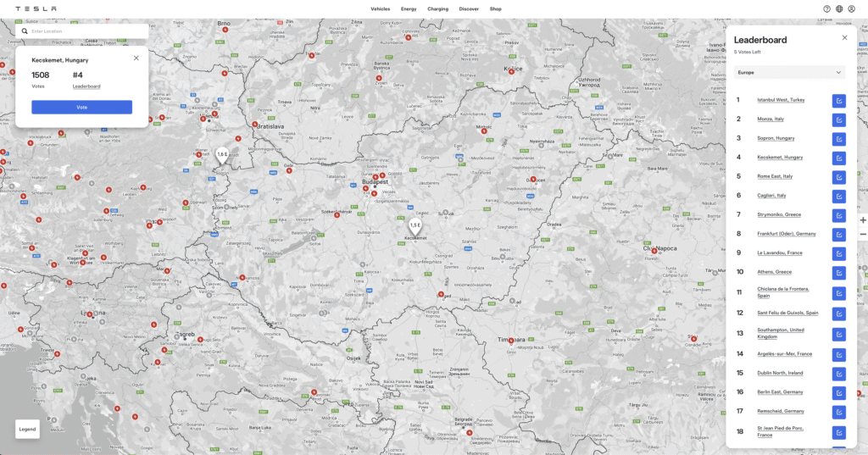The height and width of the screenshot is (455, 868).
Task: Open Leaderboard link in Kecskemet card
Action: point(86,86)
